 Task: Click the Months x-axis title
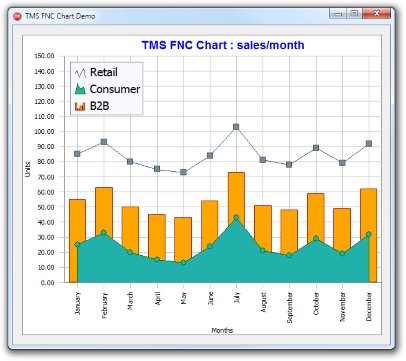click(222, 330)
